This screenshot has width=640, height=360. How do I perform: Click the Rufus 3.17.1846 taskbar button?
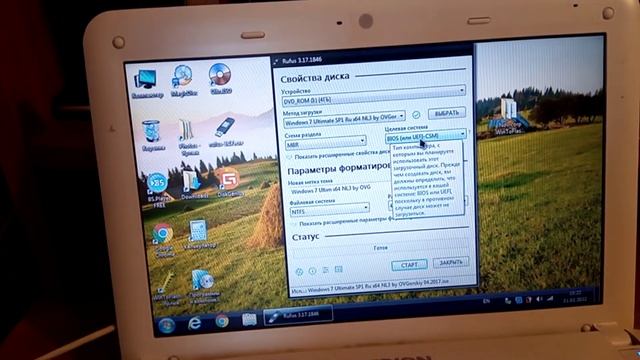tap(298, 315)
